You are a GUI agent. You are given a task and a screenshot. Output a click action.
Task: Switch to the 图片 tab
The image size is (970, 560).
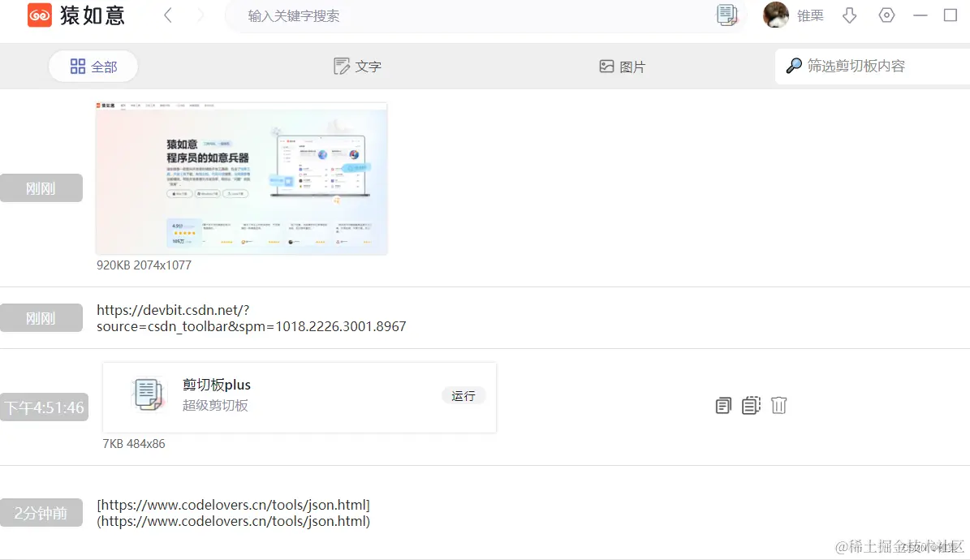point(623,67)
